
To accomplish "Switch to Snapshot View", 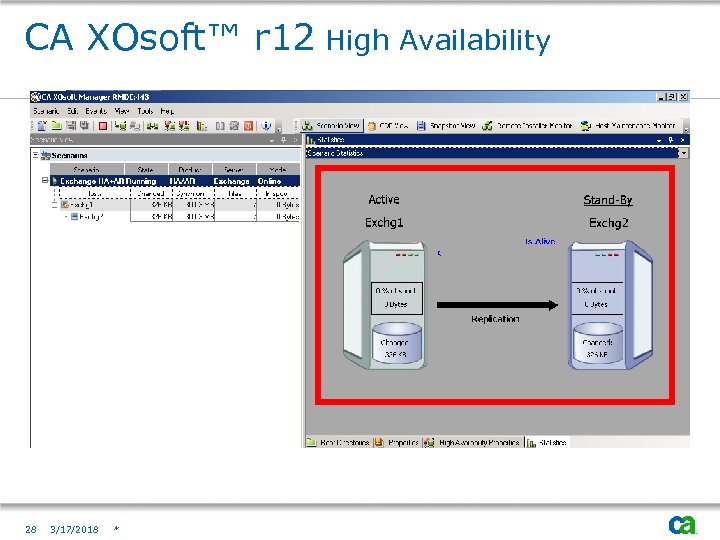I will tap(446, 125).
